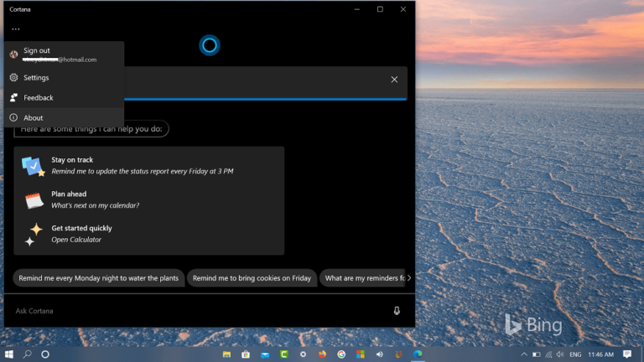Image resolution: width=644 pixels, height=362 pixels.
Task: Launch Firefox from the taskbar
Action: click(x=322, y=354)
